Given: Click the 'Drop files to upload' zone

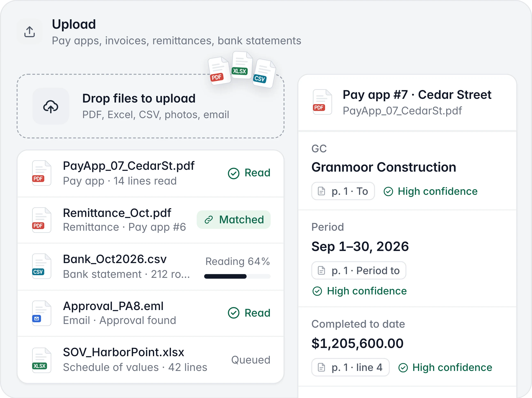Looking at the screenshot, I should pyautogui.click(x=151, y=106).
